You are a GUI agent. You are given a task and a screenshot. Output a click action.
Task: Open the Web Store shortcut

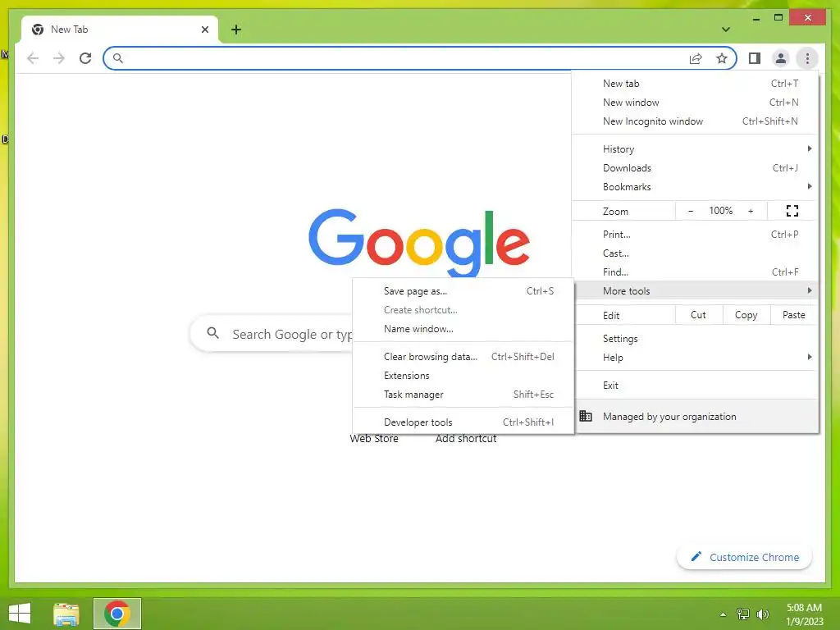[x=374, y=438]
